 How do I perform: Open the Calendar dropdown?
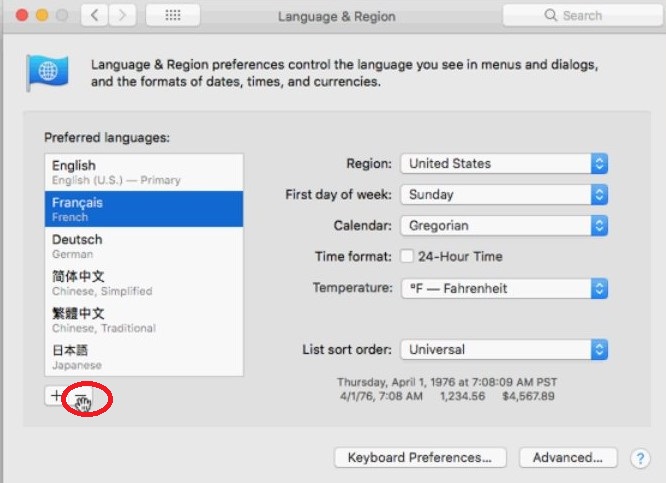pos(504,226)
